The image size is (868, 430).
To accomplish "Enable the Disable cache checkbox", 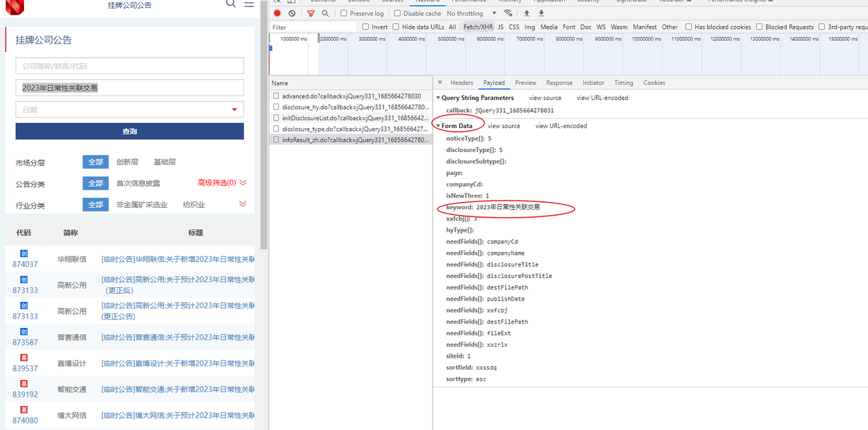I will [398, 13].
